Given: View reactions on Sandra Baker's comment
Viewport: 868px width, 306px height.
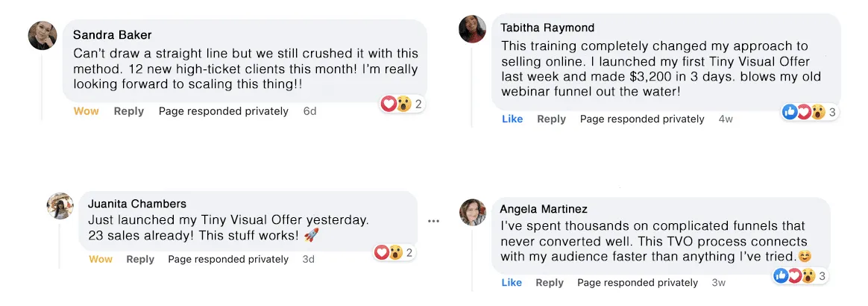Looking at the screenshot, I should pos(403,104).
